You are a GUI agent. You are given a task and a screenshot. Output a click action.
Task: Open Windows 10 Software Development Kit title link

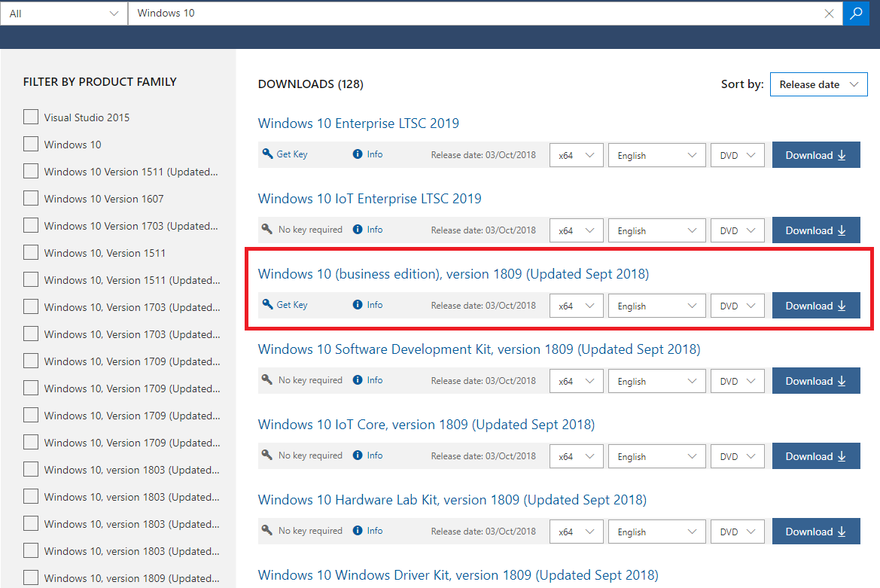480,349
